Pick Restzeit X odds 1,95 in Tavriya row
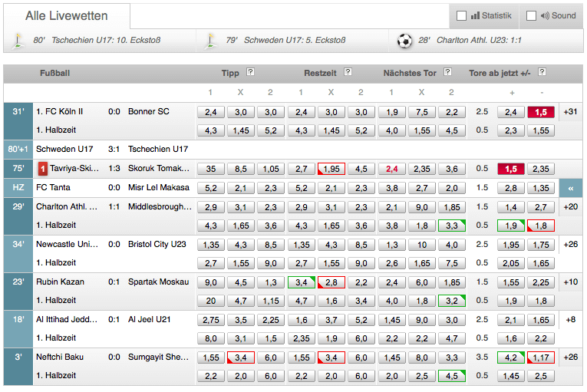Image resolution: width=587 pixels, height=392 pixels. [x=331, y=170]
